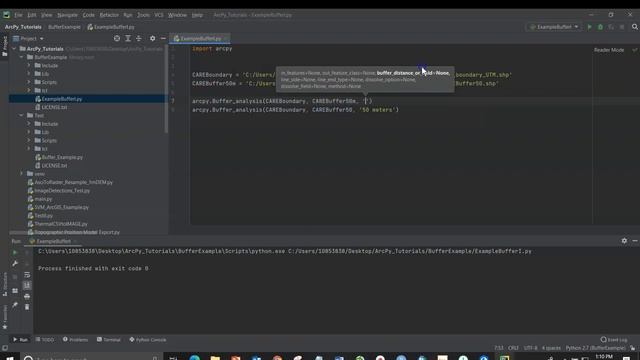Open the File menu
The image size is (640, 360).
(19, 15)
